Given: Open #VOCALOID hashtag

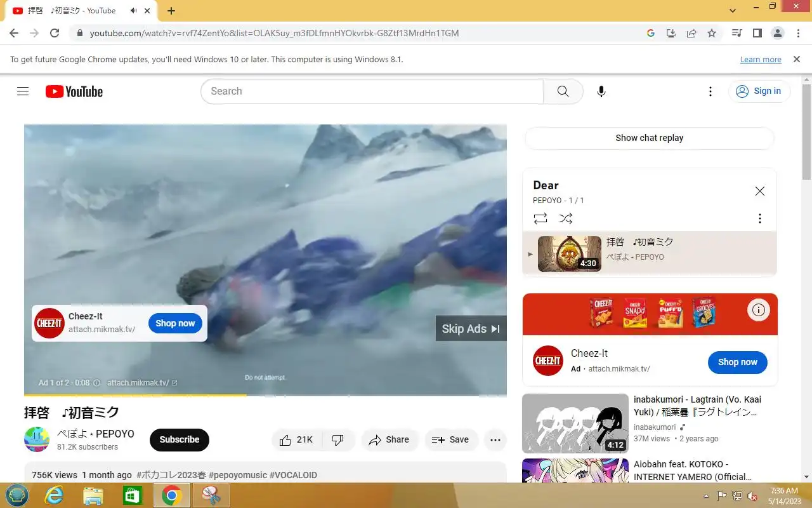Looking at the screenshot, I should 293,475.
